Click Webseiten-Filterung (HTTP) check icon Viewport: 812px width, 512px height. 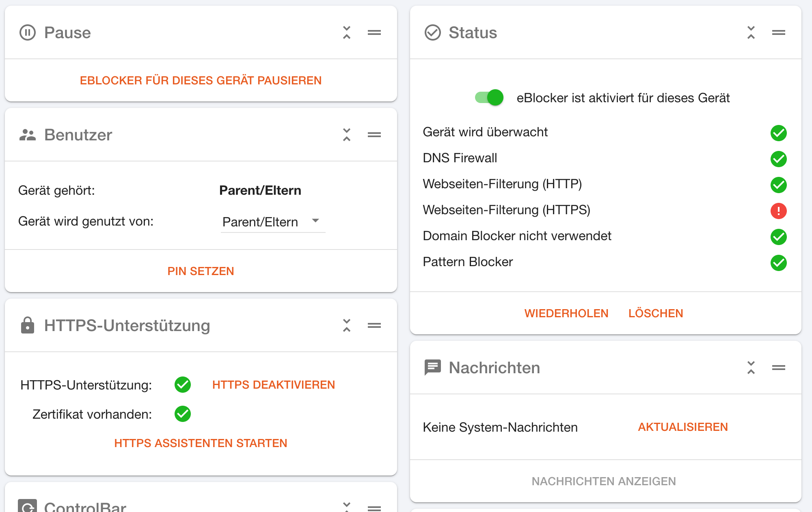point(779,185)
